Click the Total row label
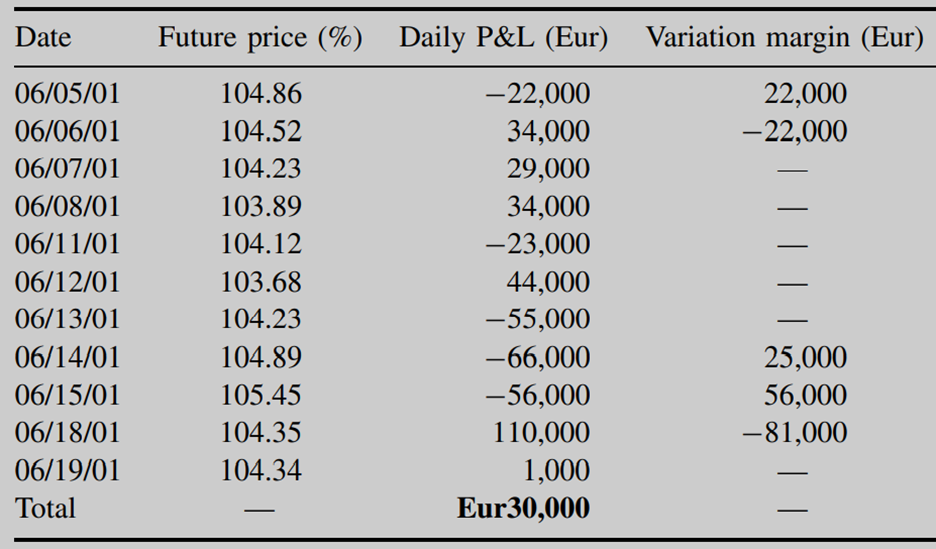936x549 pixels. coord(46,508)
